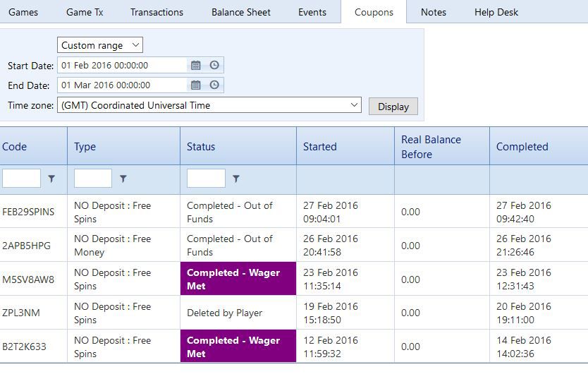Click completed time 23 Feb 2016 12:31:43
The height and width of the screenshot is (391, 588).
pyautogui.click(x=524, y=279)
